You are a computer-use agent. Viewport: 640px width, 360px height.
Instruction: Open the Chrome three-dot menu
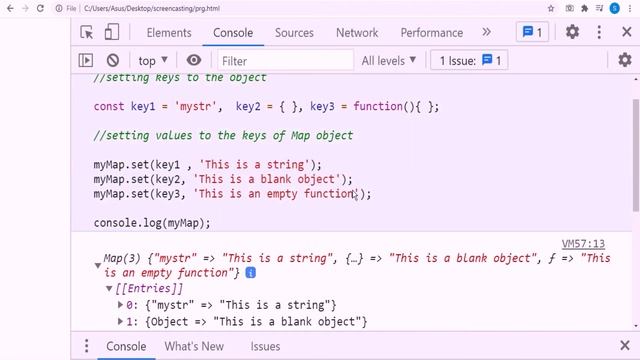[x=630, y=8]
